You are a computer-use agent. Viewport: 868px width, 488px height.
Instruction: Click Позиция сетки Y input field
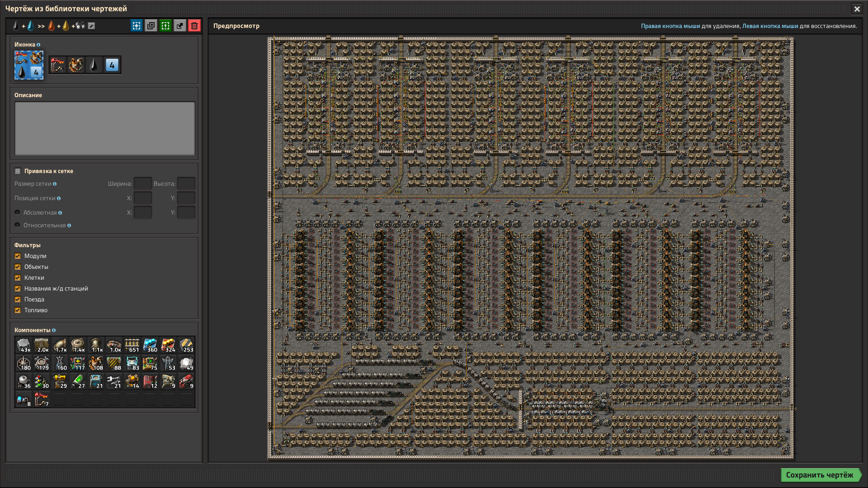tap(186, 198)
